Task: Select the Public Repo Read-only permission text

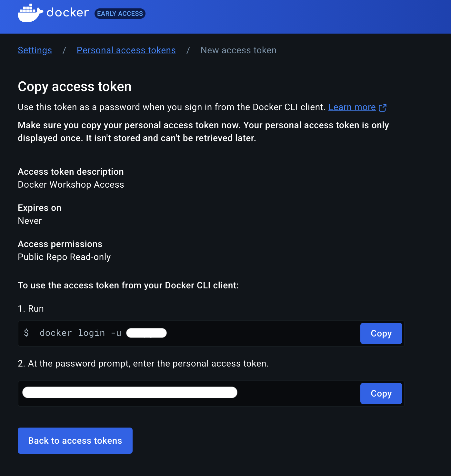Action: tap(64, 257)
